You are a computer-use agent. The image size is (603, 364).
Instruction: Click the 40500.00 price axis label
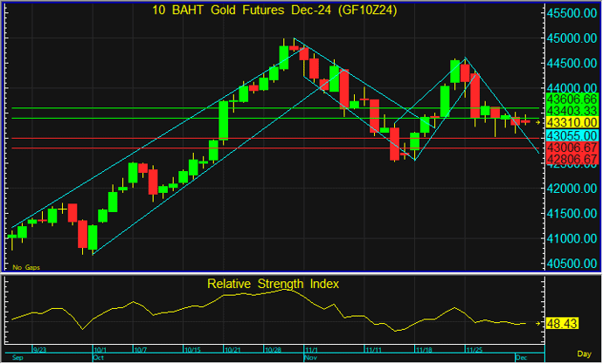571,264
